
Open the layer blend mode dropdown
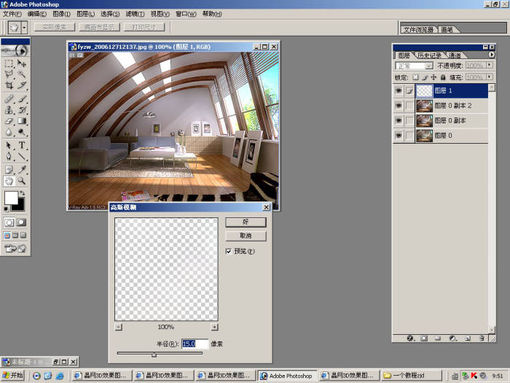(x=414, y=66)
